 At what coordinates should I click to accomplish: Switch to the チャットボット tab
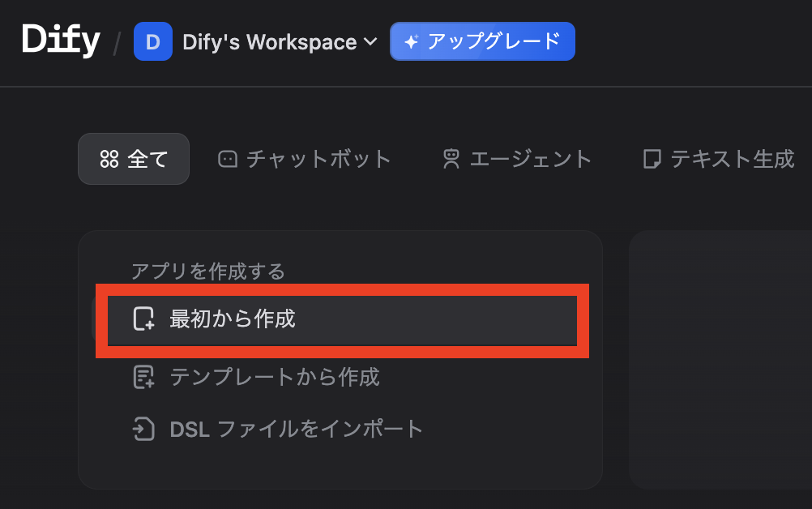pos(304,159)
